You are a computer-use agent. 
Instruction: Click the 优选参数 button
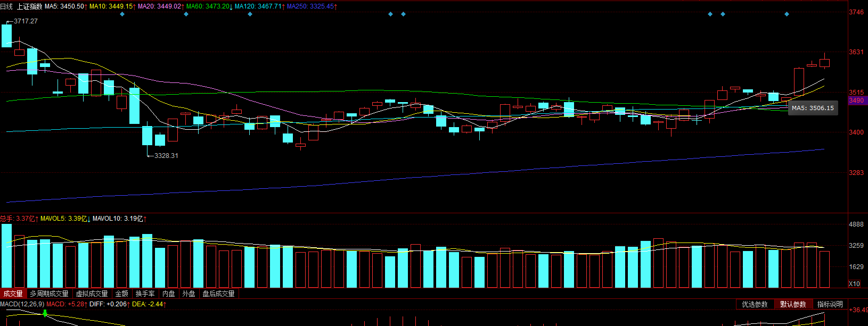pos(755,304)
